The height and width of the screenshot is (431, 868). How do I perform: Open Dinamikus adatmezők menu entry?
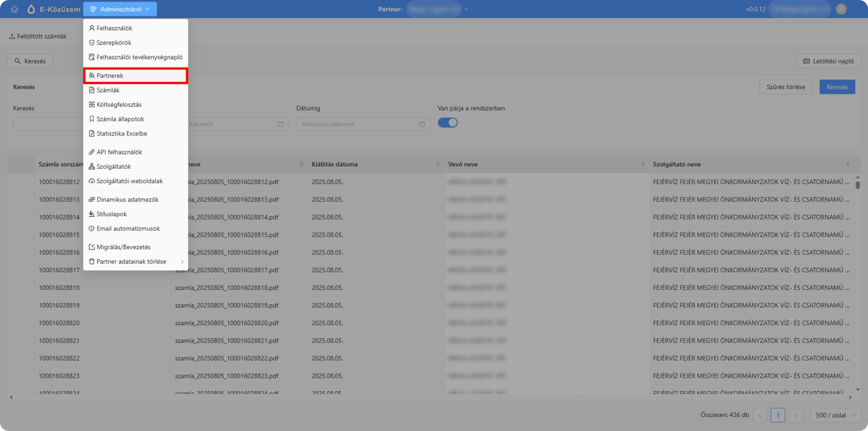coord(135,199)
